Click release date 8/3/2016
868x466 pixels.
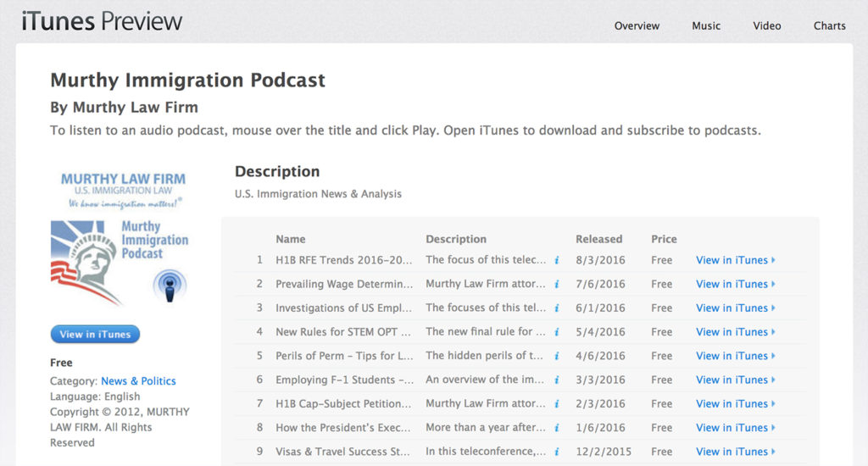[600, 260]
